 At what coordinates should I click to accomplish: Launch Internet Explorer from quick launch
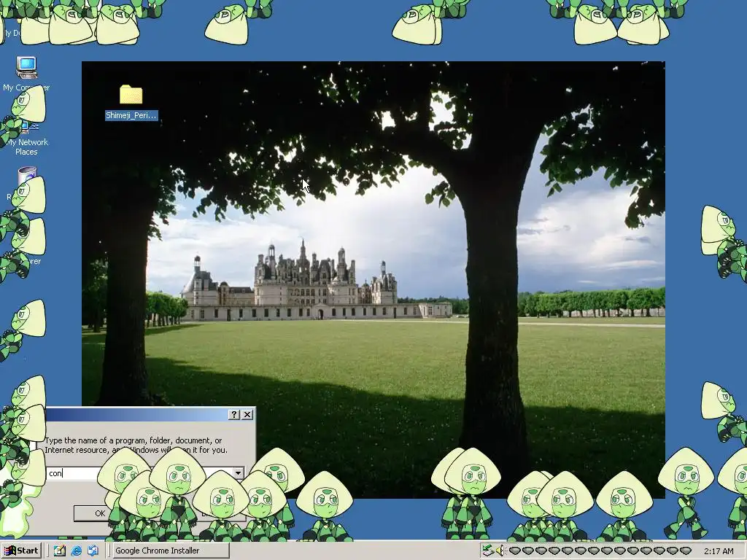pyautogui.click(x=76, y=551)
